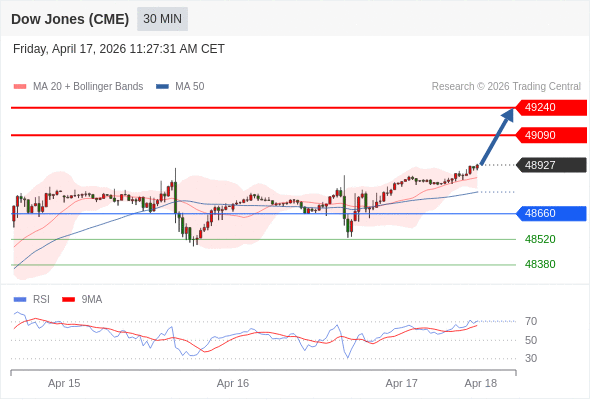Click the Apr 16 date axis label

tap(233, 383)
